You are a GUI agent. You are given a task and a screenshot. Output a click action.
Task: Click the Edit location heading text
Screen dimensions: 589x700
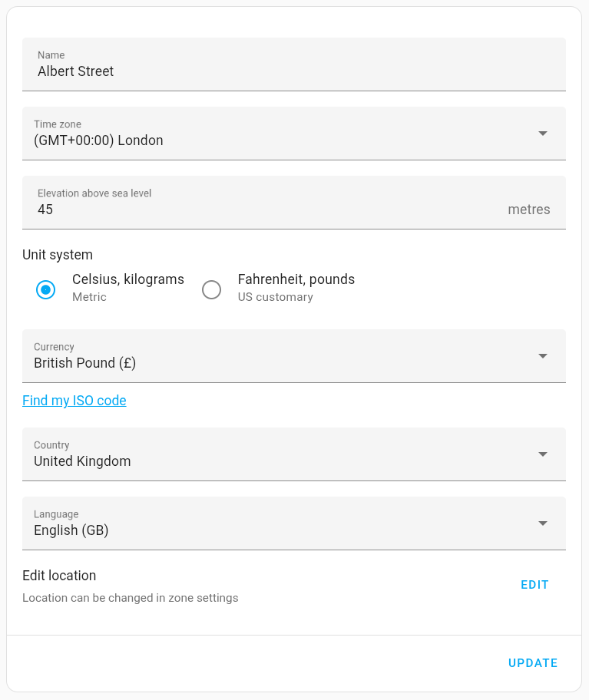[59, 576]
